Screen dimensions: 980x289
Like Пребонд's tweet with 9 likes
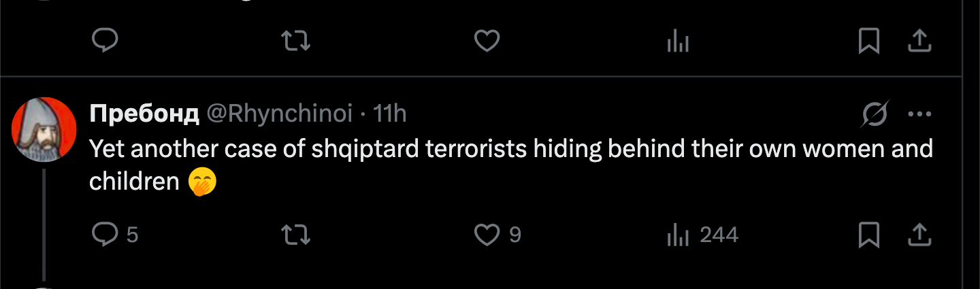(497, 235)
